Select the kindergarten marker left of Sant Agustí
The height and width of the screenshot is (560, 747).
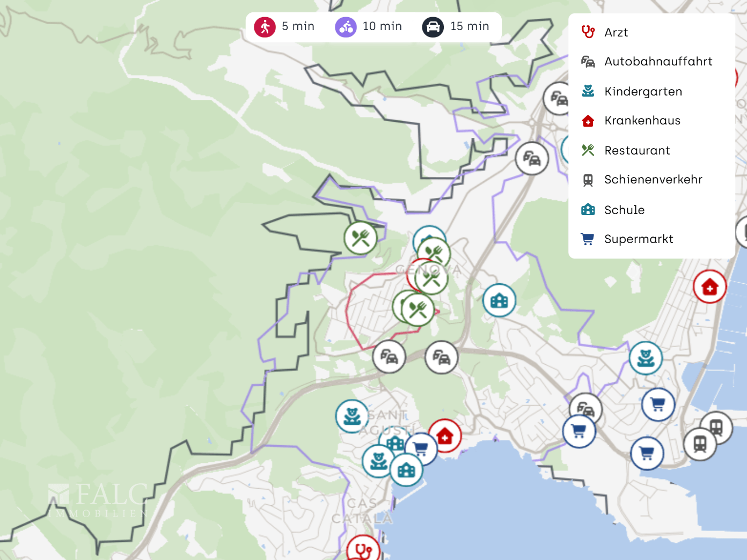coord(352,416)
